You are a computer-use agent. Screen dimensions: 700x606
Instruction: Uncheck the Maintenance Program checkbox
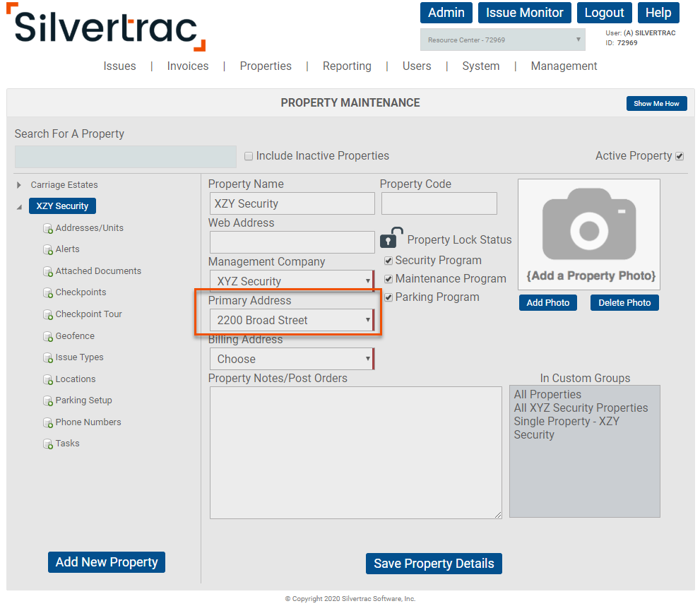click(x=388, y=279)
